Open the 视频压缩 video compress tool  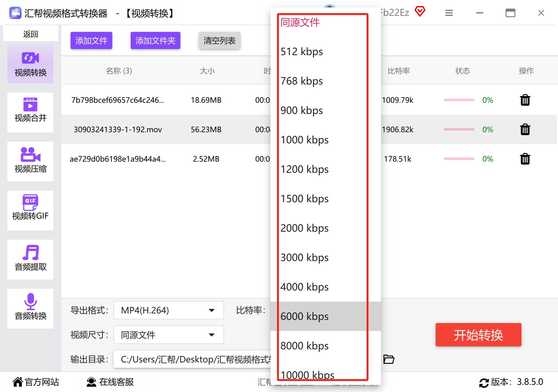30,161
